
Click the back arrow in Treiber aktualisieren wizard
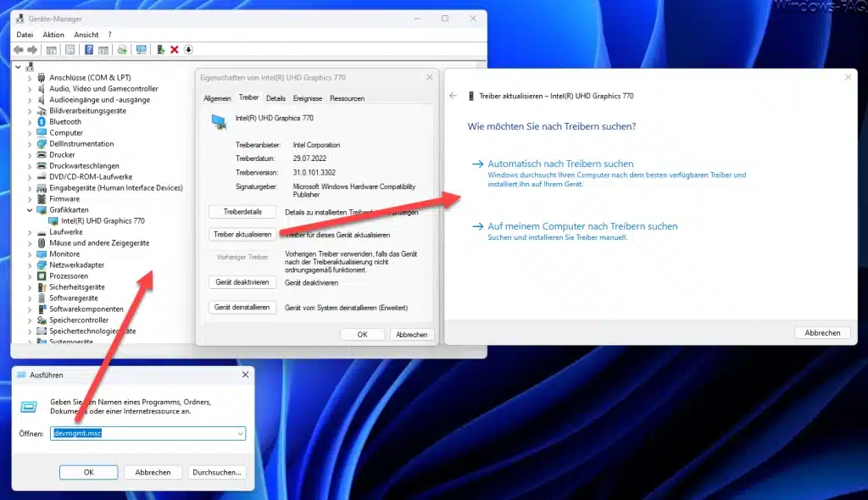click(453, 96)
